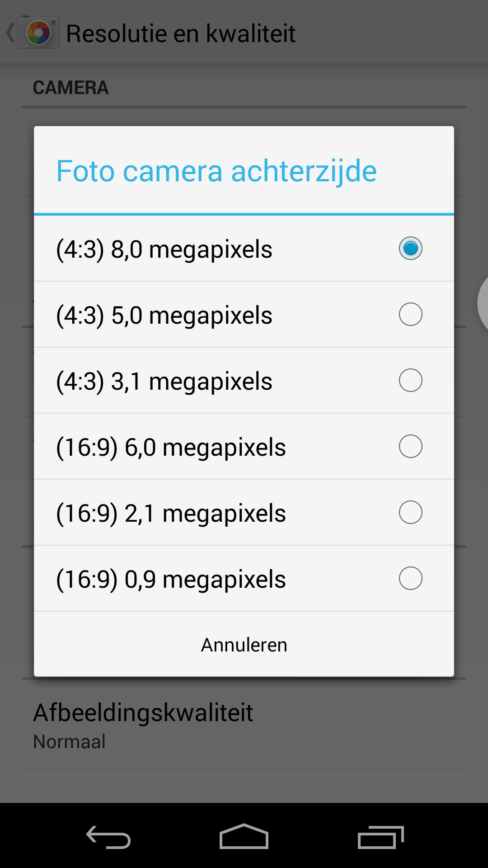Tap the Android back navigation icon
This screenshot has height=868, width=488.
(108, 837)
